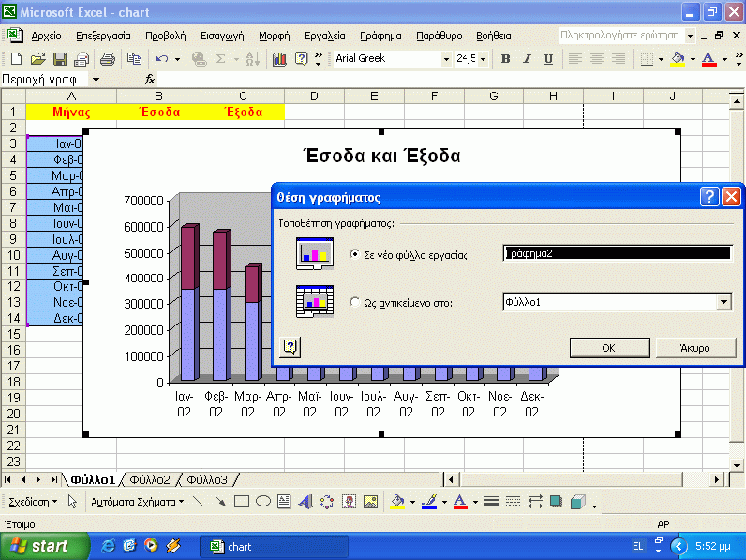Expand the Borders dropdown arrow
This screenshot has height=560, width=746.
point(661,59)
